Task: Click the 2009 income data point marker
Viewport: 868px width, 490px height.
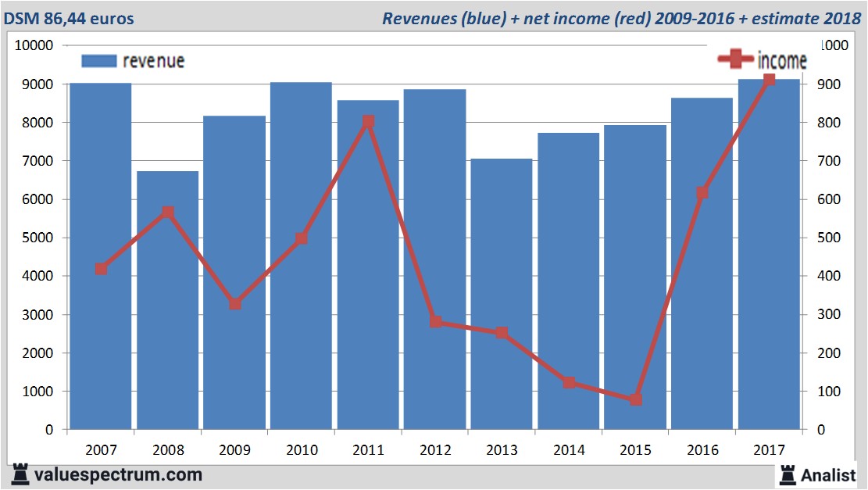Action: pos(234,304)
